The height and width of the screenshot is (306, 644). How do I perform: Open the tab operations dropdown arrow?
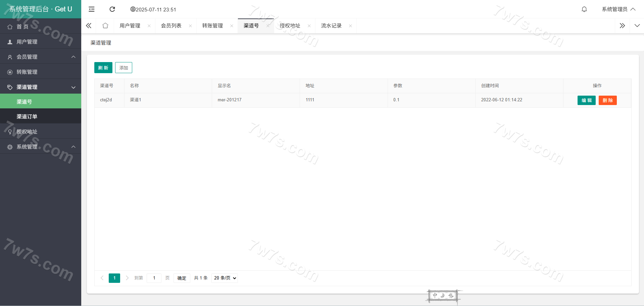(637, 26)
